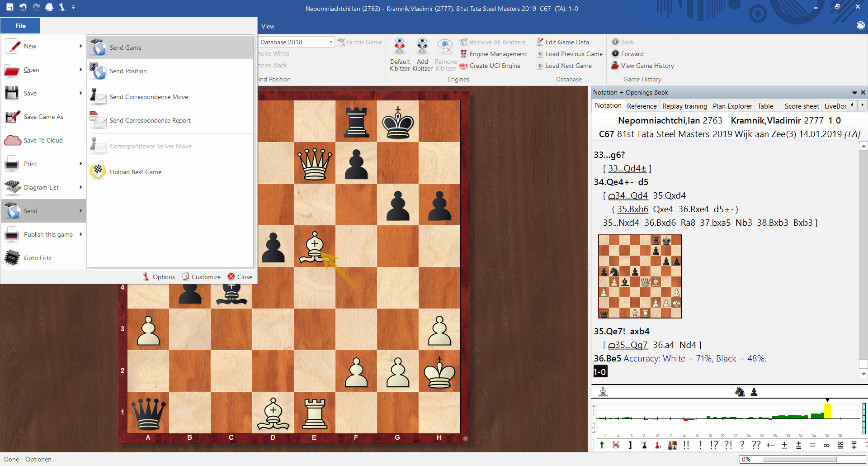This screenshot has width=868, height=466.
Task: Open the quick access toolbar customize arrow
Action: click(74, 7)
